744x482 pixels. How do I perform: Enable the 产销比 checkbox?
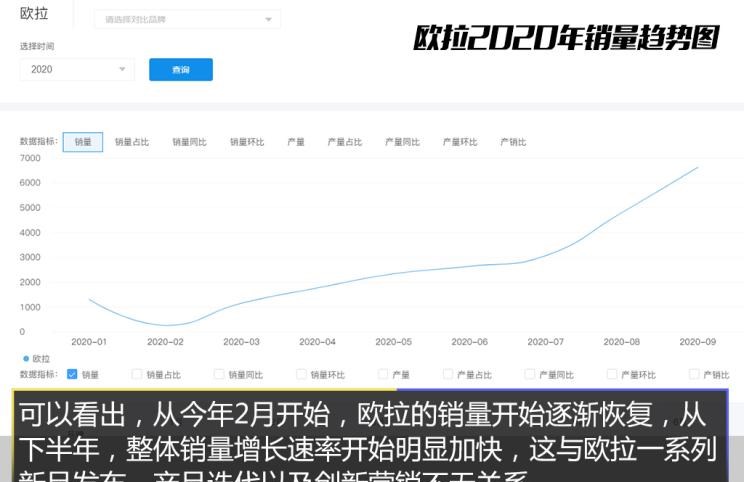(x=694, y=374)
